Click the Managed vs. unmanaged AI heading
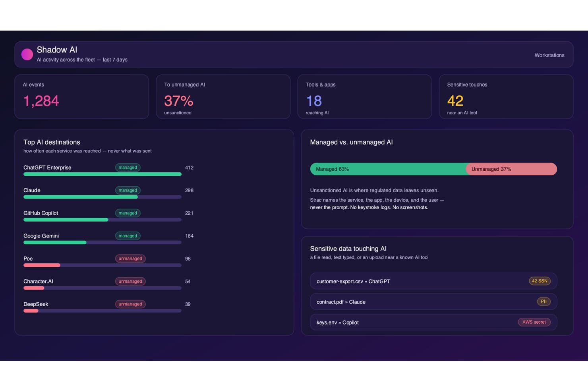Viewport: 588px width, 392px height. point(351,142)
